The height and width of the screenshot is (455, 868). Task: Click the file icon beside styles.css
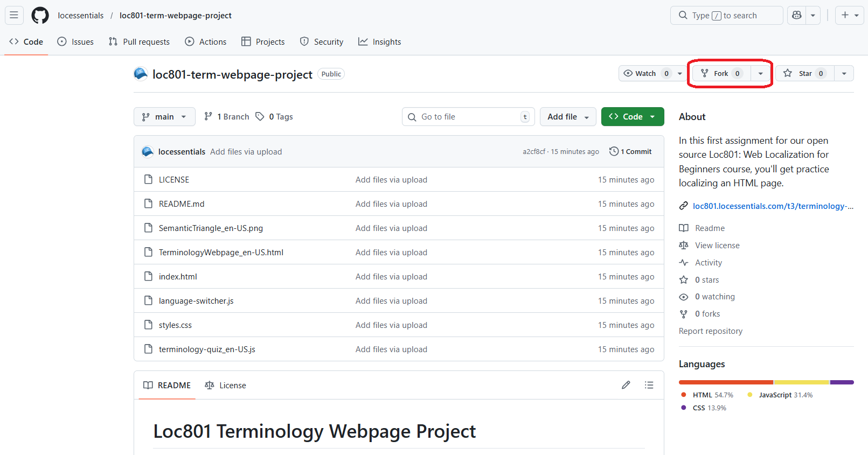148,325
